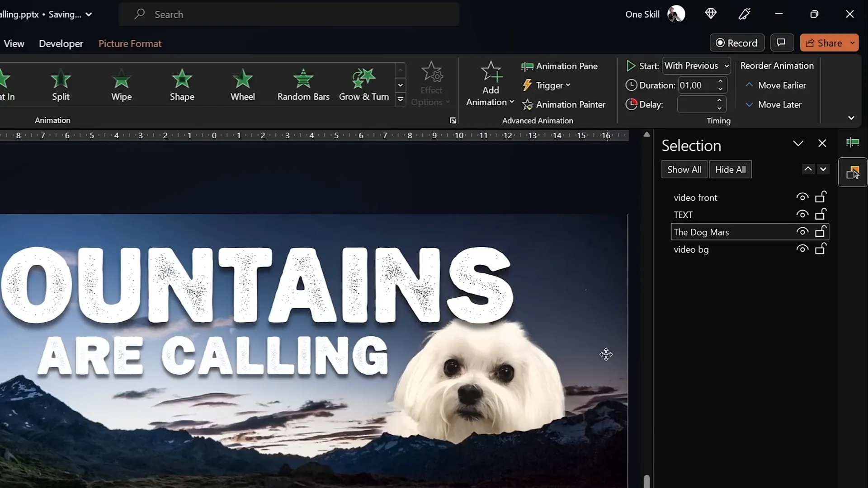Open Add Animation gallery

[x=491, y=84]
